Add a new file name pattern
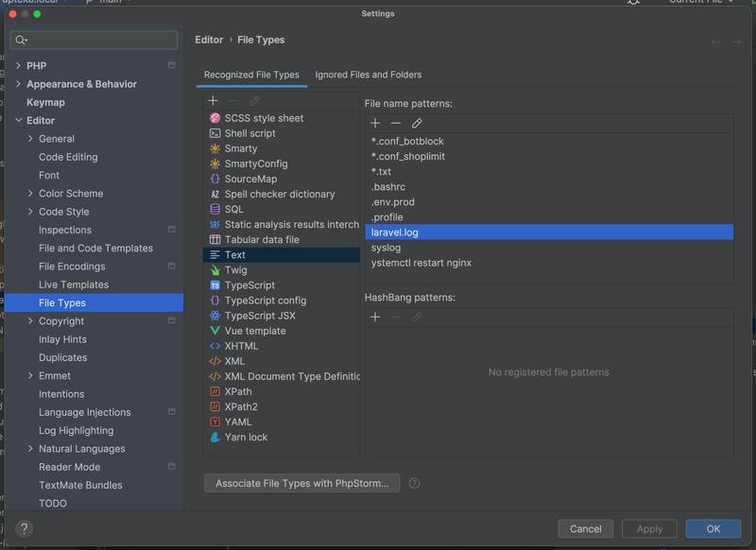 click(x=375, y=124)
